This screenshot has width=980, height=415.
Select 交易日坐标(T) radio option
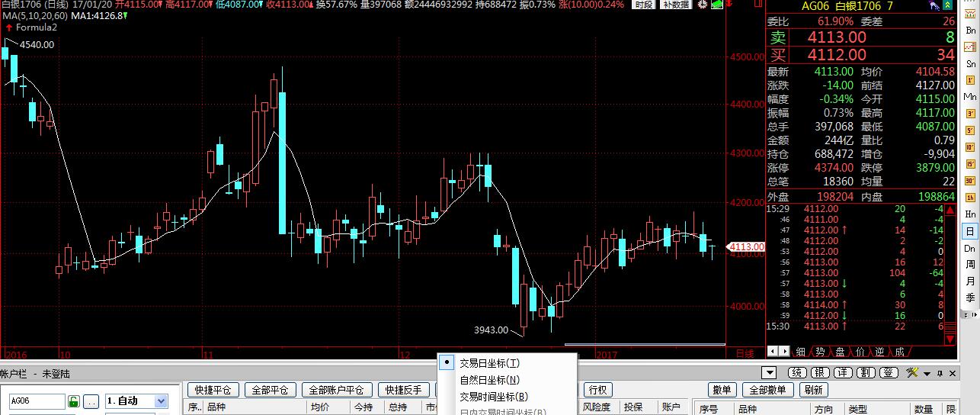(507, 363)
